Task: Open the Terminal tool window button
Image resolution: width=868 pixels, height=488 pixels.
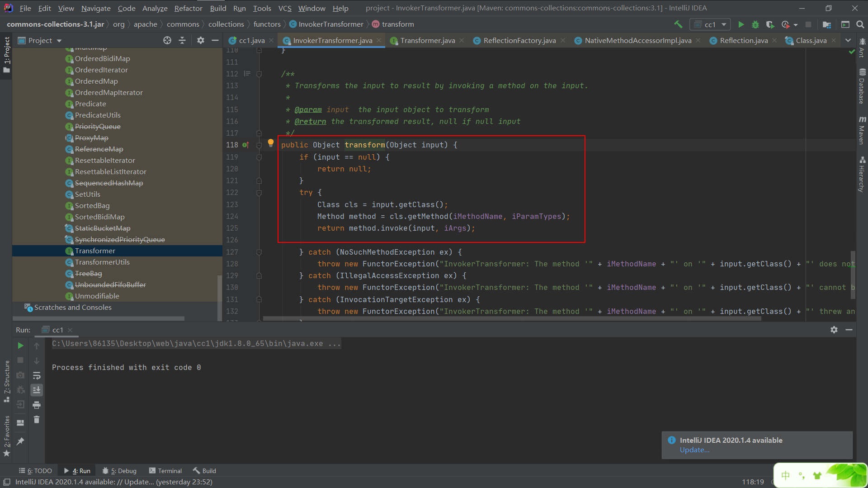Action: click(x=165, y=470)
